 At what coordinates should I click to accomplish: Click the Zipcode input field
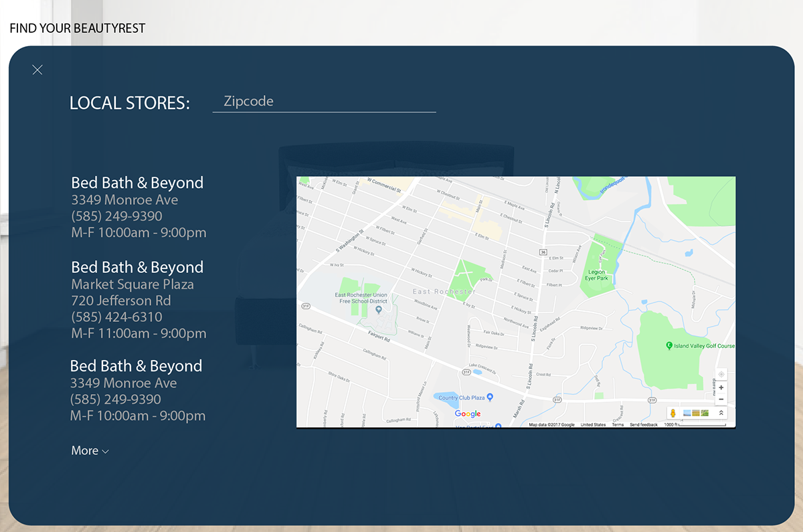click(324, 102)
